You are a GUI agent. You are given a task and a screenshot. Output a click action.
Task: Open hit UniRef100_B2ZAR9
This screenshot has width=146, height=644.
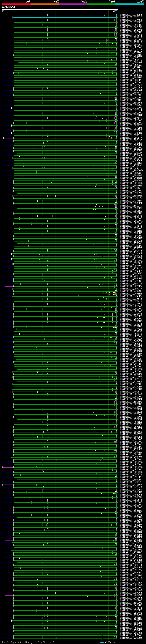pyautogui.click(x=131, y=286)
